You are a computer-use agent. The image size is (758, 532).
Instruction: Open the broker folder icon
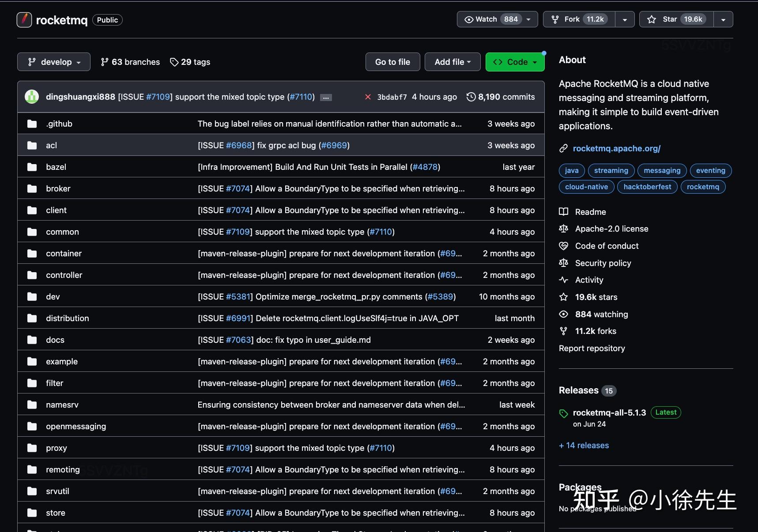click(32, 189)
